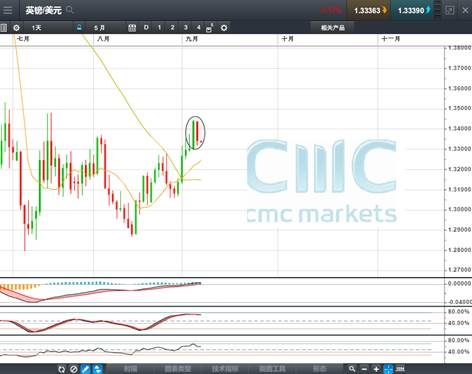
Task: Select the D layout preset
Action: tap(146, 28)
